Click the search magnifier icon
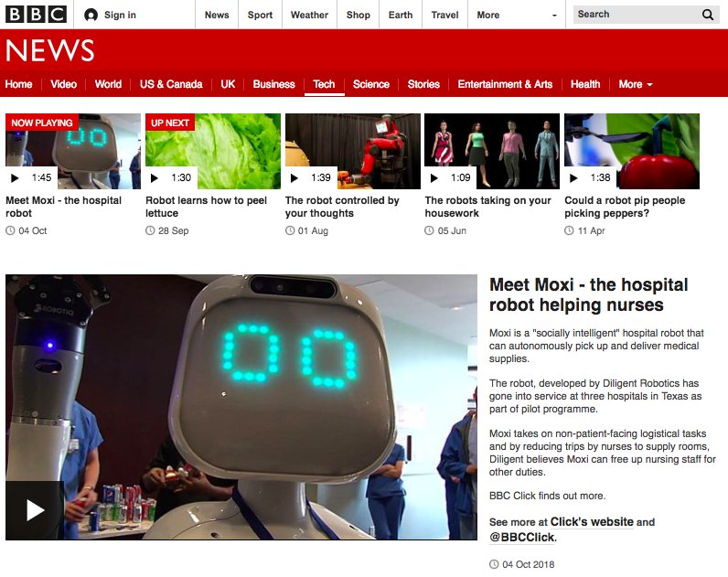The height and width of the screenshot is (577, 728). click(708, 15)
